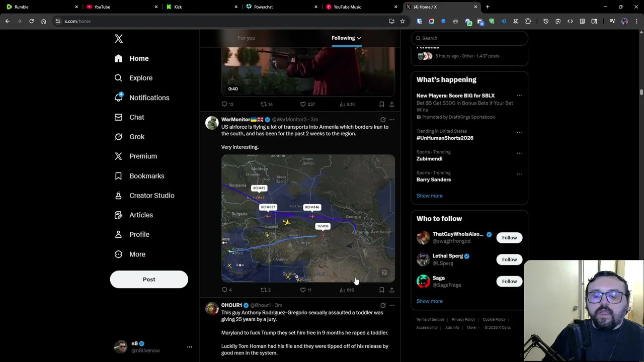
Task: Open Bookmarks page
Action: (x=139, y=176)
